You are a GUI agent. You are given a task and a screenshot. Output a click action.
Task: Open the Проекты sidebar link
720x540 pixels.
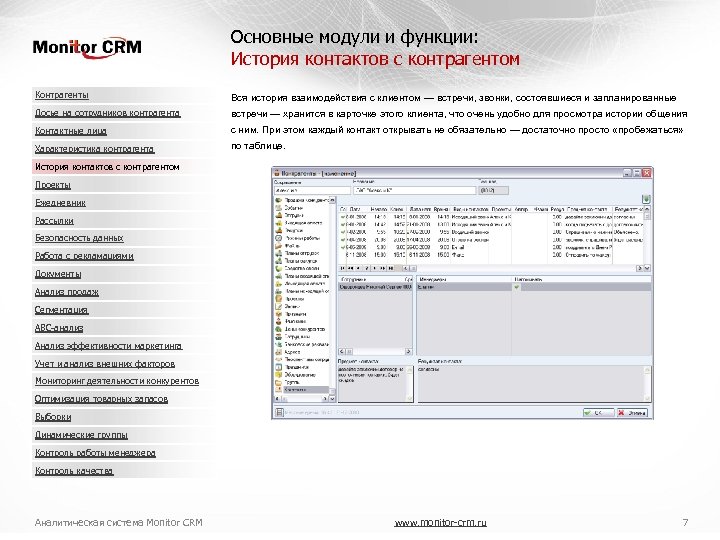pos(53,185)
